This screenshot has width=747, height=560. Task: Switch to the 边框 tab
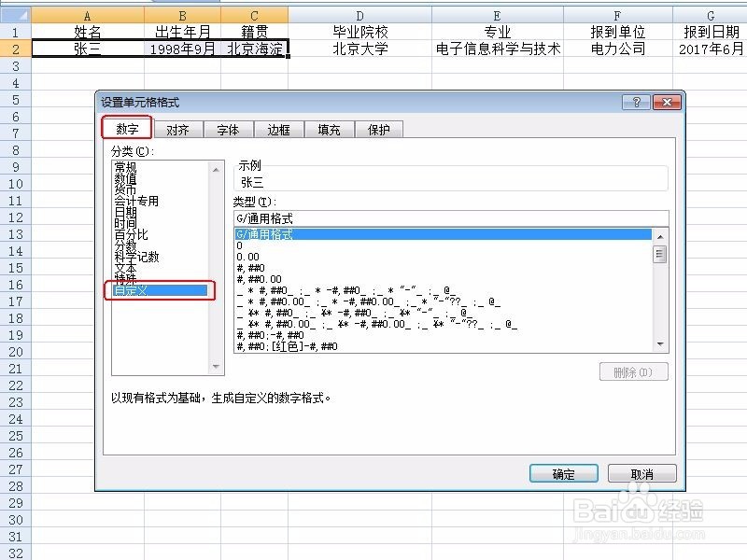278,130
